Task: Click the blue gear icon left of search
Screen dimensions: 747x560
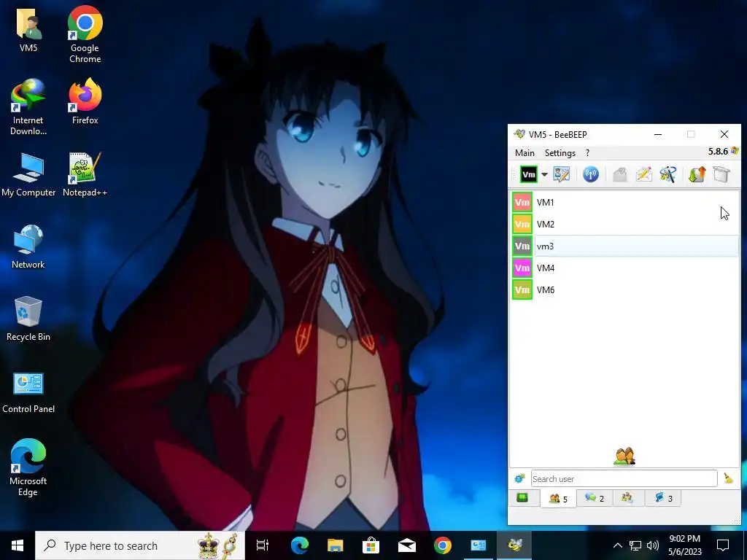Action: pyautogui.click(x=519, y=478)
